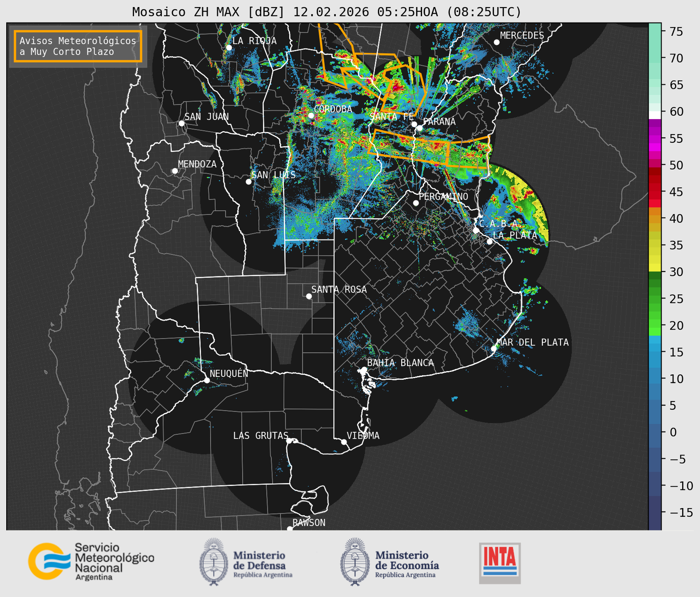Click the SAN LUIS city label
This screenshot has width=700, height=597.
[274, 175]
